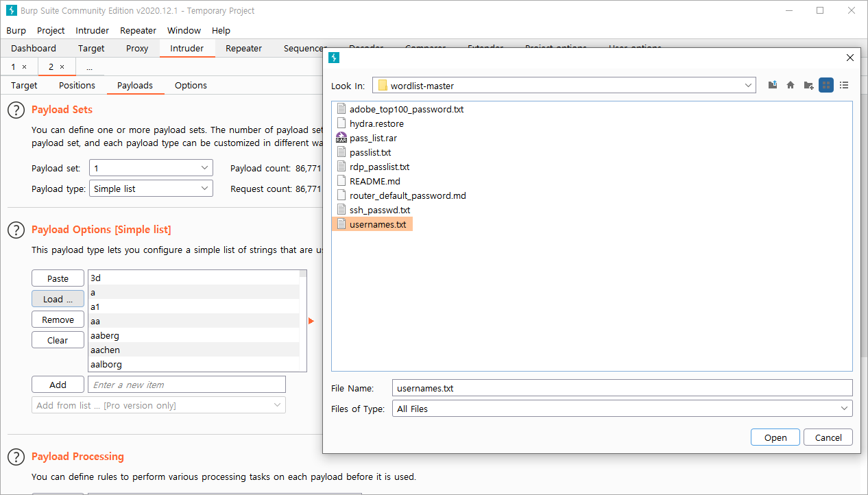Click the Burp logo in the dialog title bar

pos(334,58)
